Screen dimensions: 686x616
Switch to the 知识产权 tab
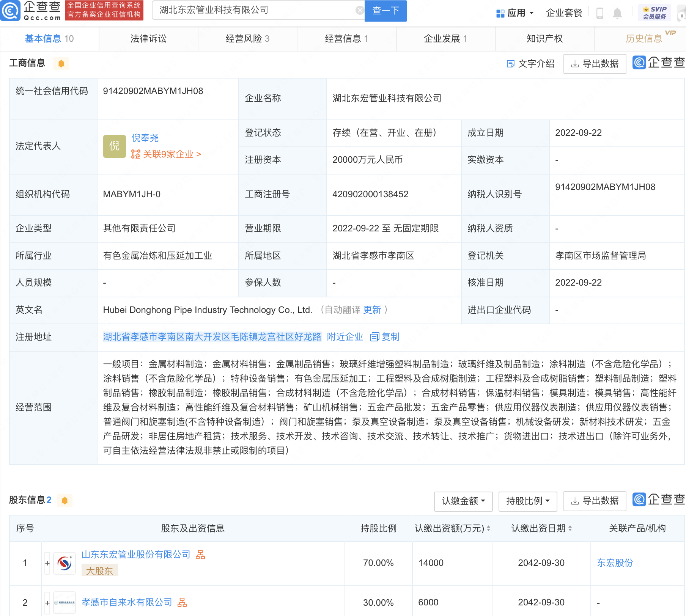click(545, 39)
